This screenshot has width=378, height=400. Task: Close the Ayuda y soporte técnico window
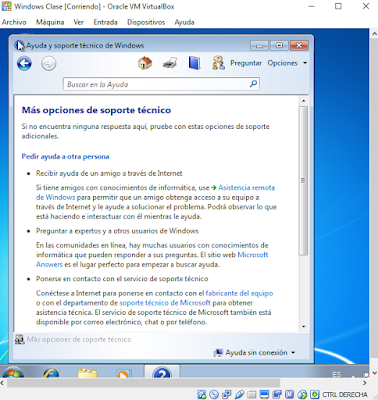click(x=299, y=45)
